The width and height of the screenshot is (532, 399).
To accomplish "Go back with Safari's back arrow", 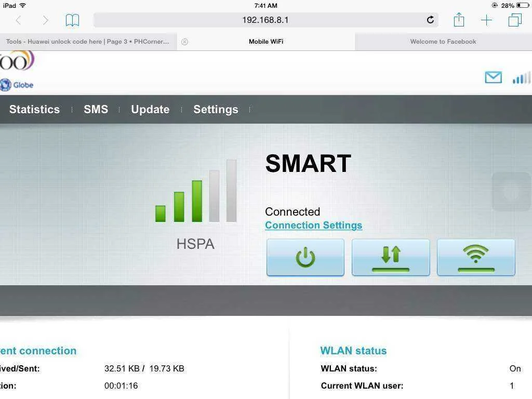I will click(18, 20).
